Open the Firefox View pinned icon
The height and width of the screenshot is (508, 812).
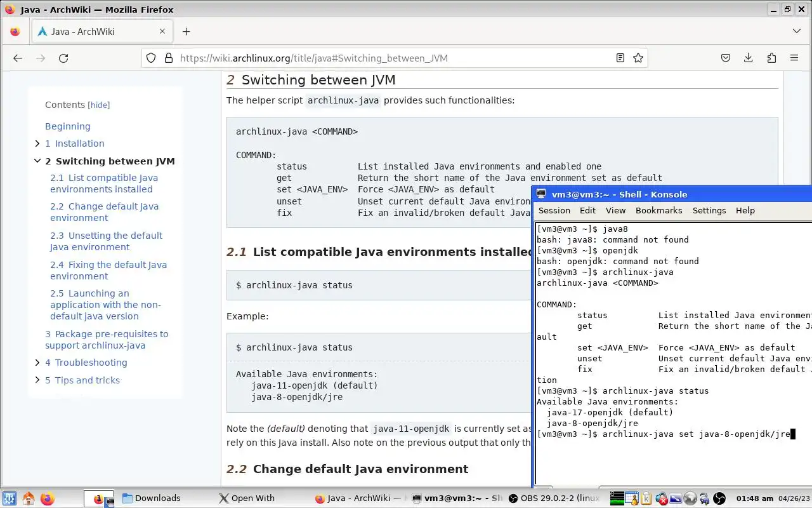pyautogui.click(x=15, y=31)
